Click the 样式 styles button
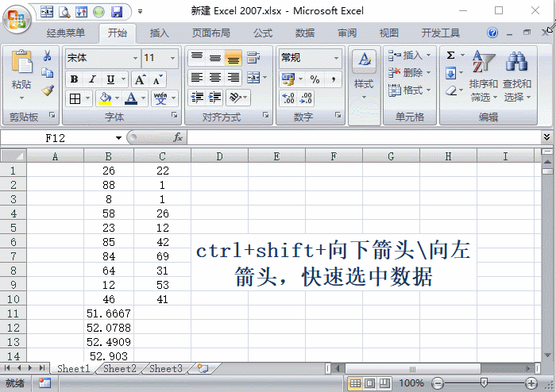This screenshot has height=392, width=556. (364, 83)
